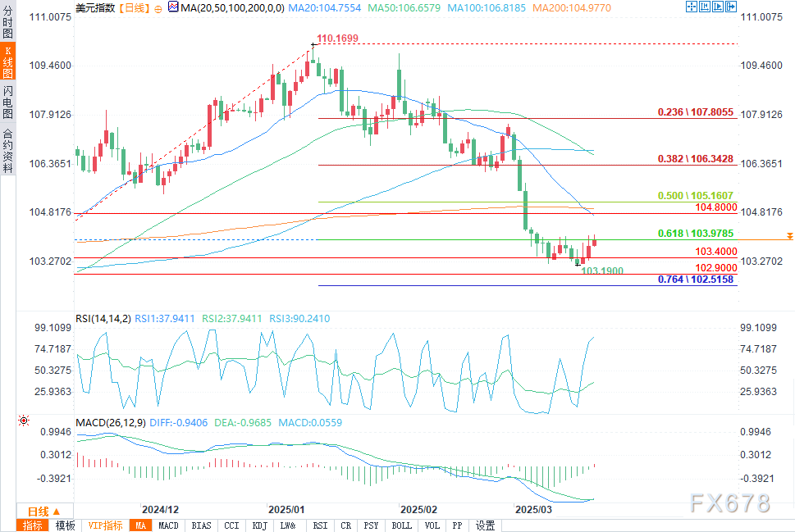Open the 合约资料 side tab
The width and height of the screenshot is (795, 532).
(7, 151)
